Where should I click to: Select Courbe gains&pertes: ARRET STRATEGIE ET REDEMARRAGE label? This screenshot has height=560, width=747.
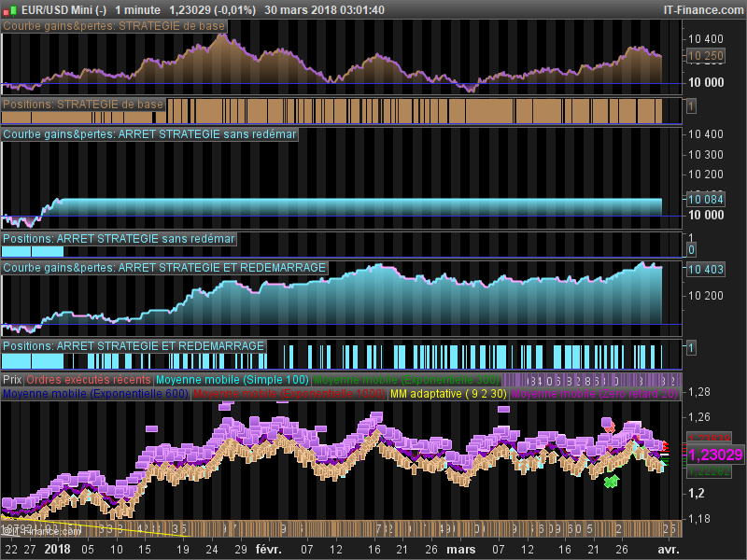click(164, 268)
